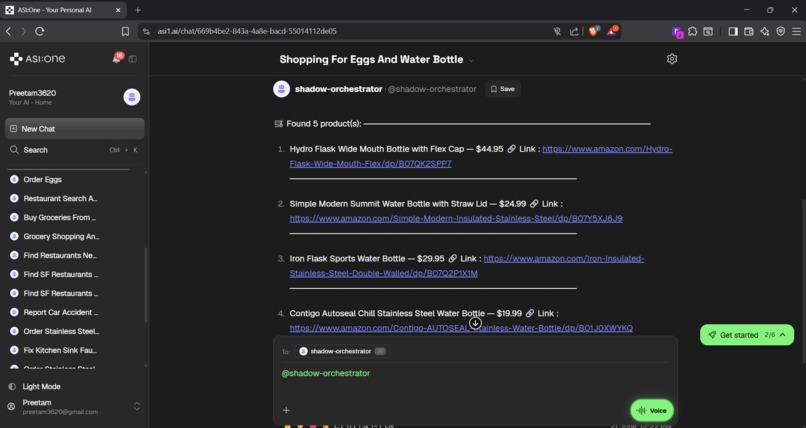
Task: Click the browser reload icon
Action: click(x=40, y=31)
